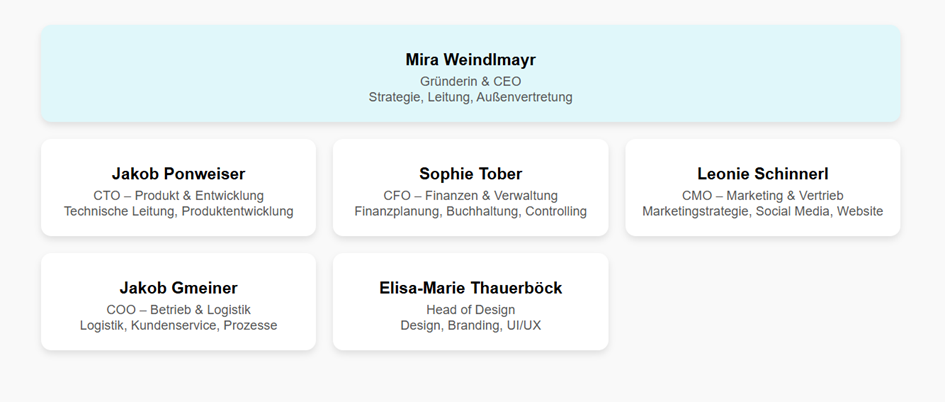Click the Head of Design subtitle
Viewport: 945px width, 402px height.
click(470, 309)
